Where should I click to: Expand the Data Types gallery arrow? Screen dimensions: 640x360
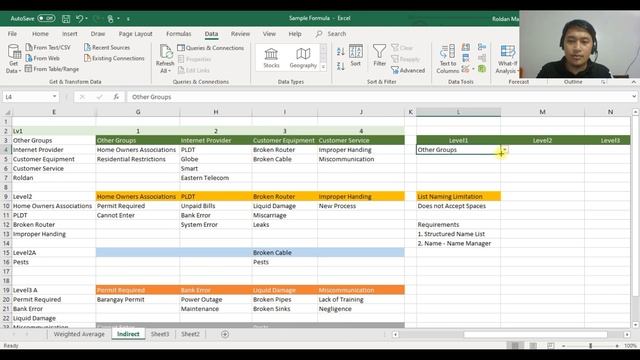(x=323, y=67)
